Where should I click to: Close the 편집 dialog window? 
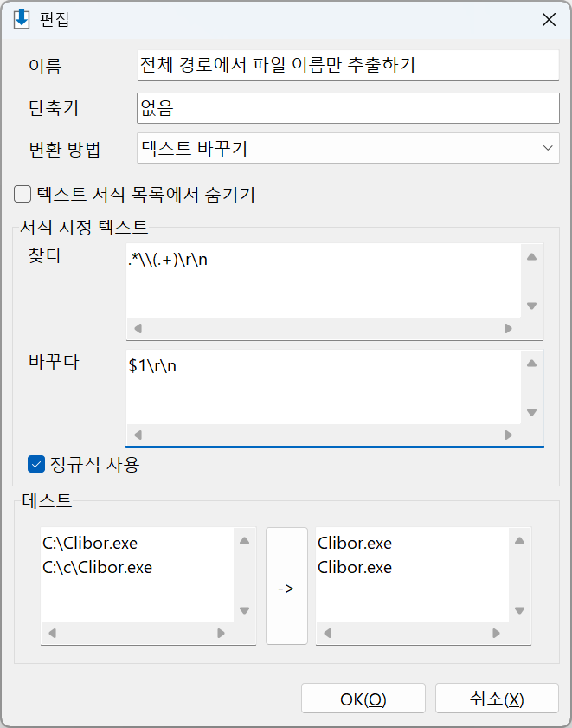[x=550, y=20]
